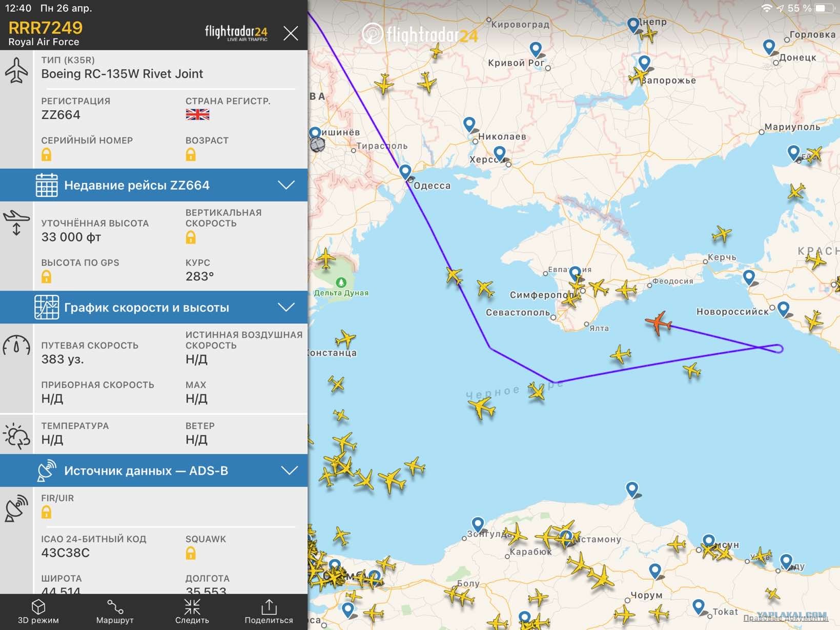
Task: Open 3D режим view
Action: click(x=38, y=612)
